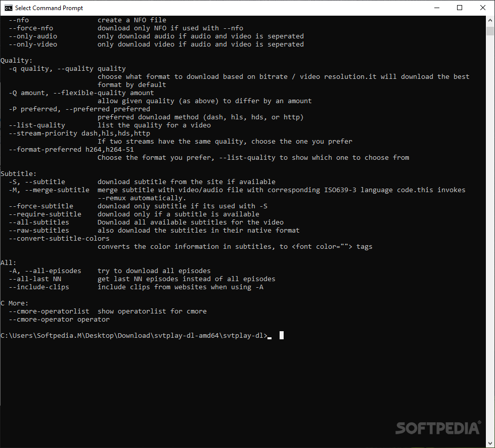Image resolution: width=495 pixels, height=448 pixels.
Task: Click 'download subtitle from the site if available'
Action: (186, 182)
